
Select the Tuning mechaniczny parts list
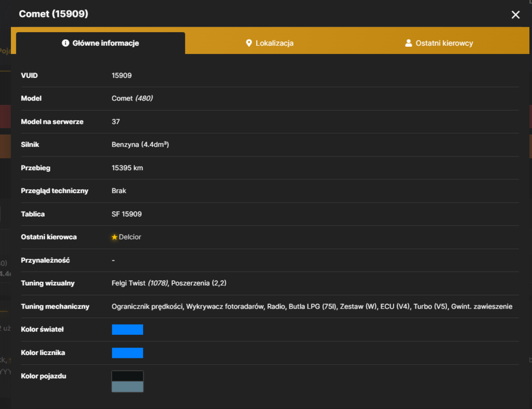point(312,306)
